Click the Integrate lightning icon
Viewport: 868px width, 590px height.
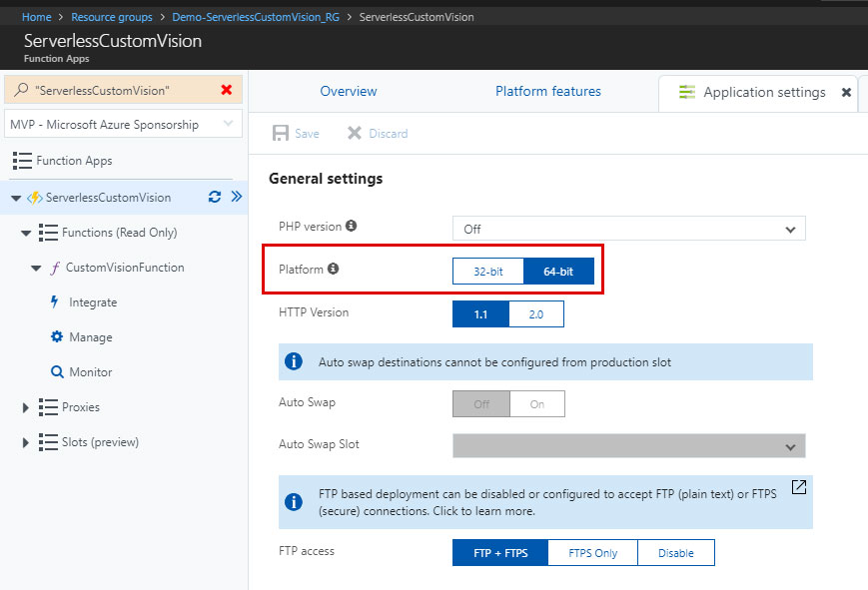(x=54, y=301)
